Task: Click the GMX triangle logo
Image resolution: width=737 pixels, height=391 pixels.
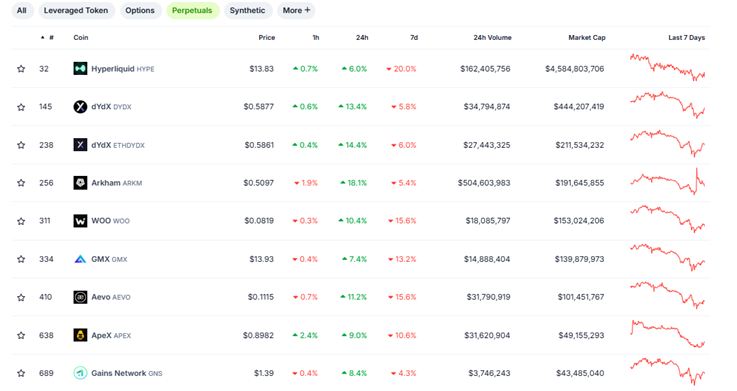Action: [80, 259]
